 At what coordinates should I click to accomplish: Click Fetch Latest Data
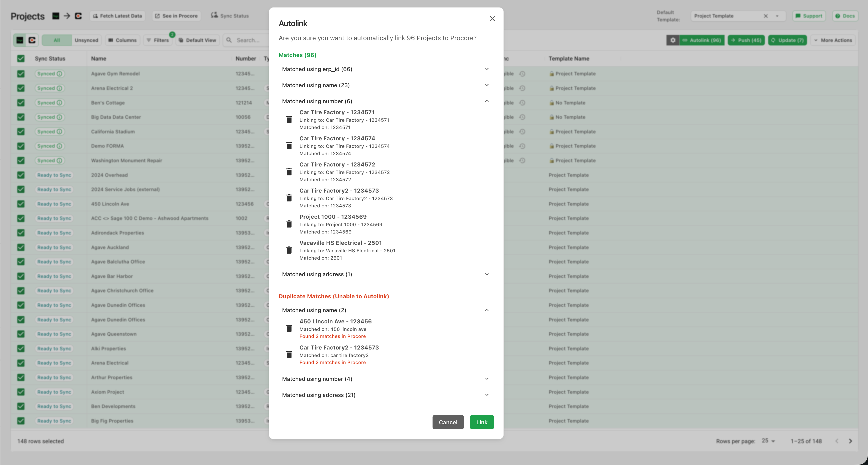tap(117, 16)
